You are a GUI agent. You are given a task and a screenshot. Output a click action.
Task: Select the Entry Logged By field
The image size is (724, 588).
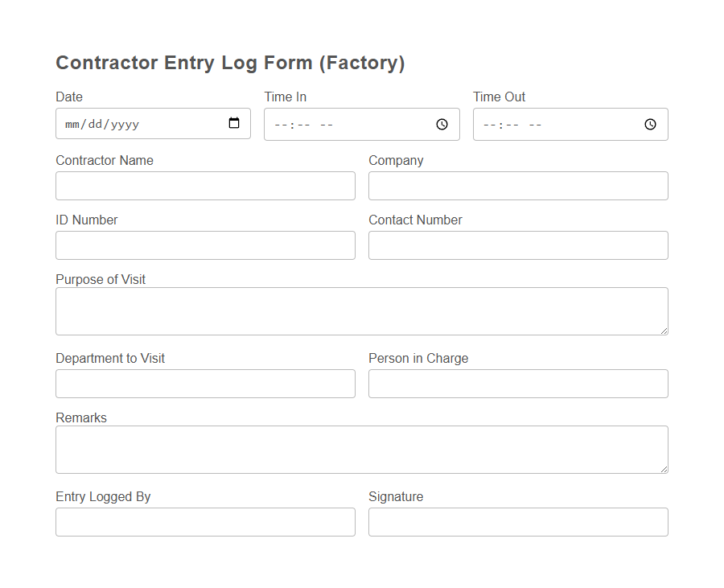205,522
